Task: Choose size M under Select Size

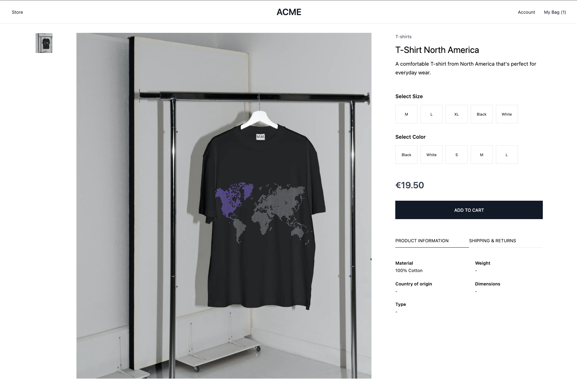Action: click(406, 114)
